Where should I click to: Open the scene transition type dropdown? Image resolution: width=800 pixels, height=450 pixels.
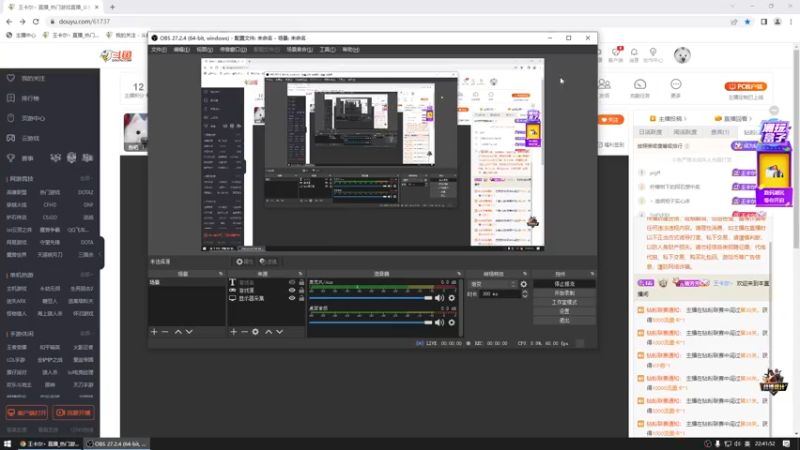pos(493,284)
